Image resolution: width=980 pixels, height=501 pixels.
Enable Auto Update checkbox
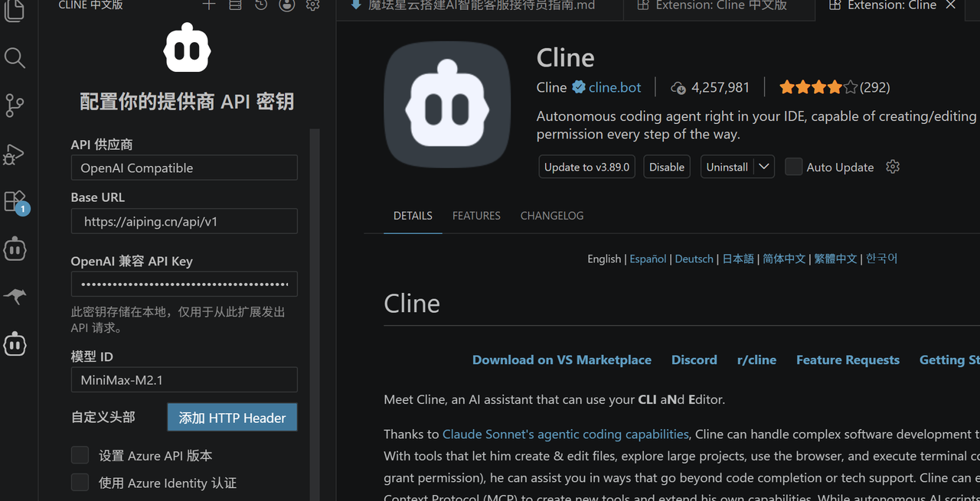(794, 167)
